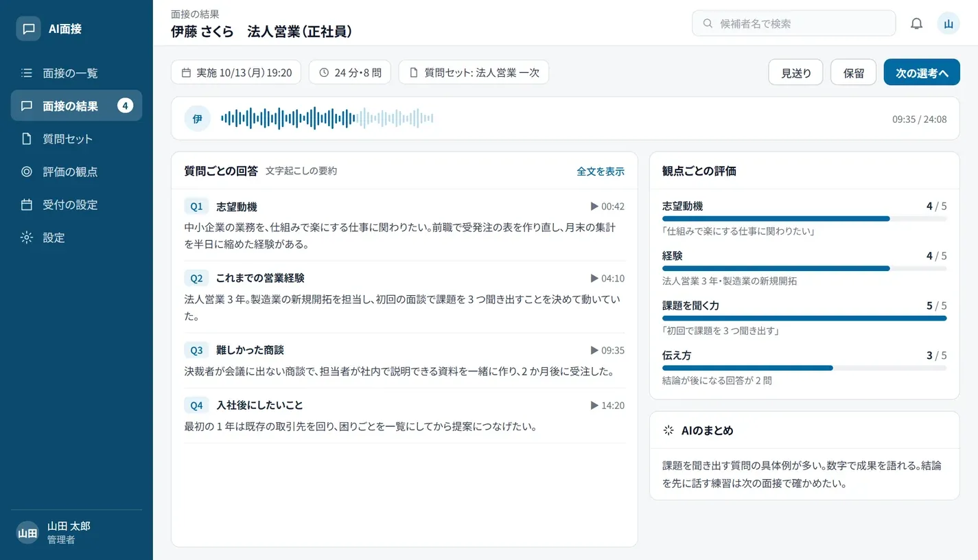Viewport: 978px width, 560px height.
Task: Click the 課題を聞く力 score bar
Action: click(x=804, y=318)
